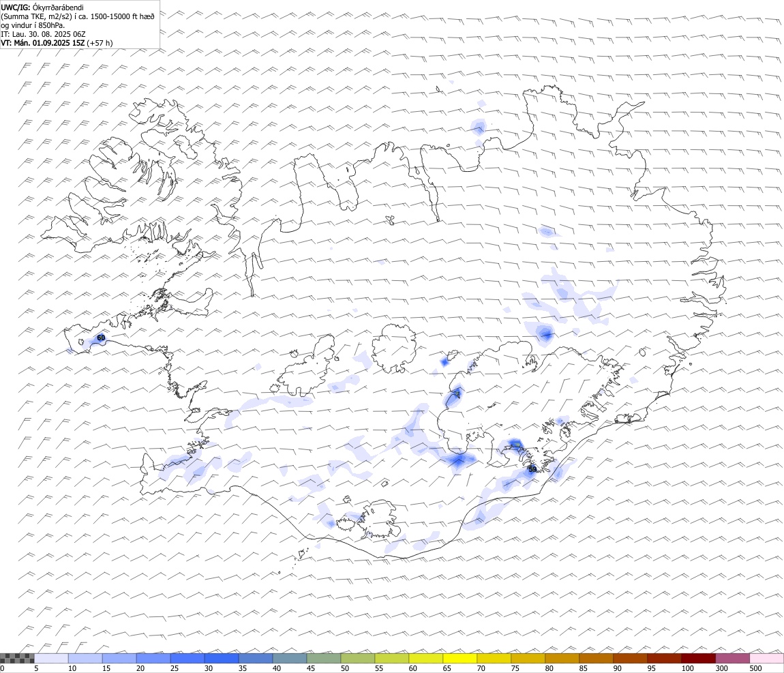Click the '59' value label in southeast Iceland

pyautogui.click(x=532, y=469)
